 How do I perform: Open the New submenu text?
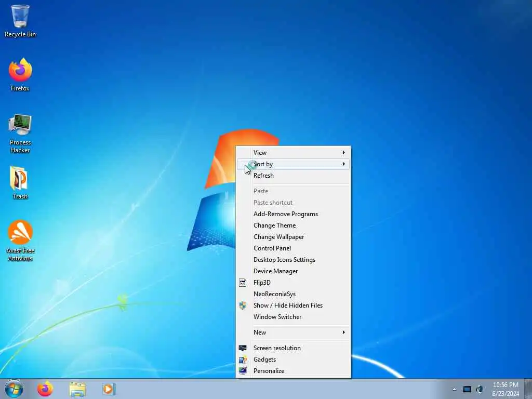coord(260,332)
